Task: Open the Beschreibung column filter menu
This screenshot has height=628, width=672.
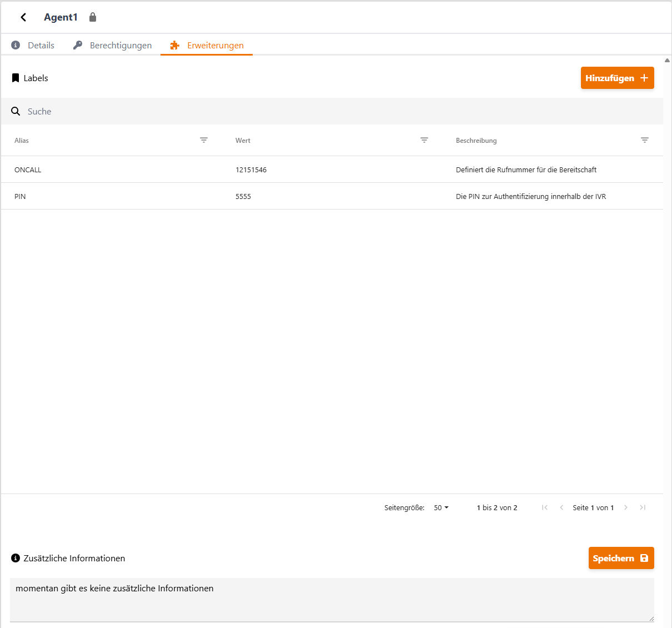Action: click(645, 140)
